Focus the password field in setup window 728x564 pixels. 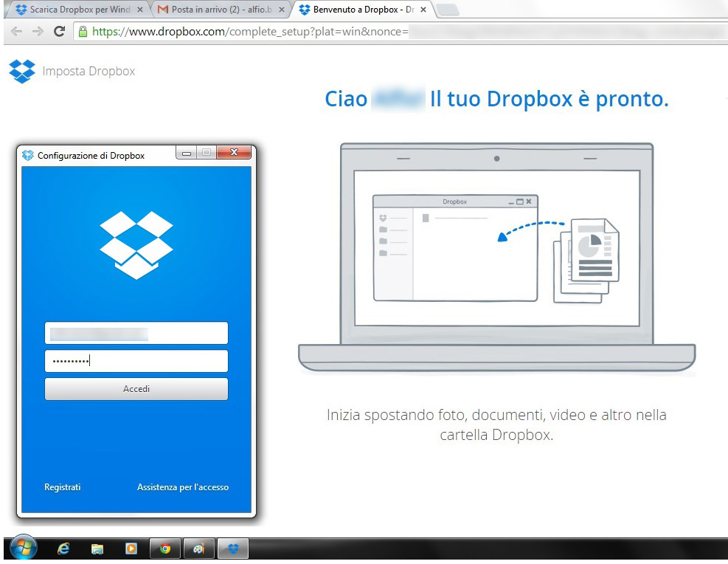tap(136, 361)
